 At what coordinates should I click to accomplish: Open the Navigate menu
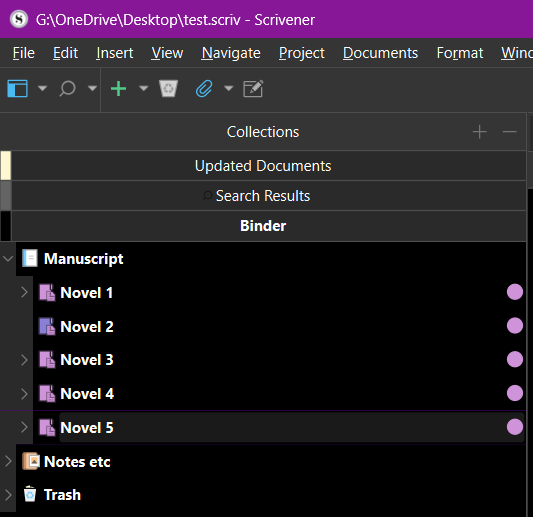pyautogui.click(x=231, y=53)
